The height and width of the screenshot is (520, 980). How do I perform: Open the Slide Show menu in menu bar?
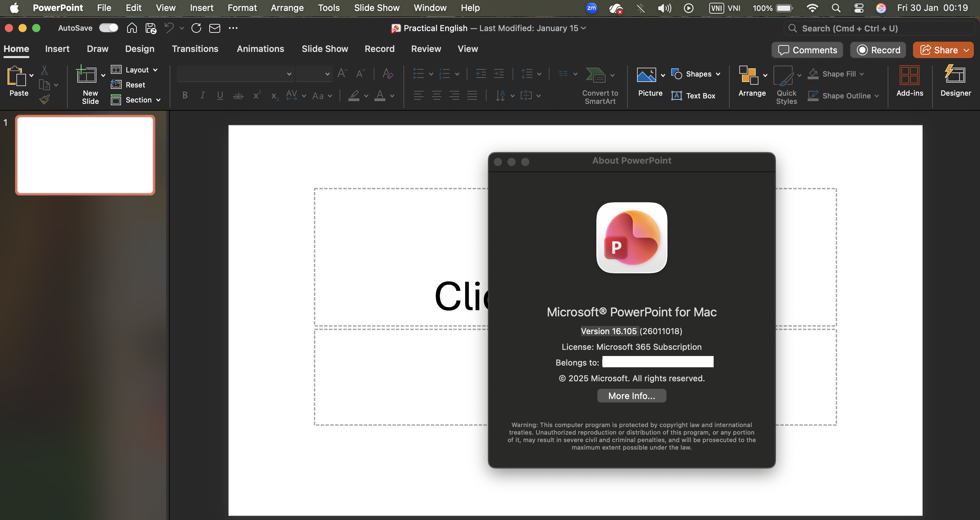tap(376, 8)
